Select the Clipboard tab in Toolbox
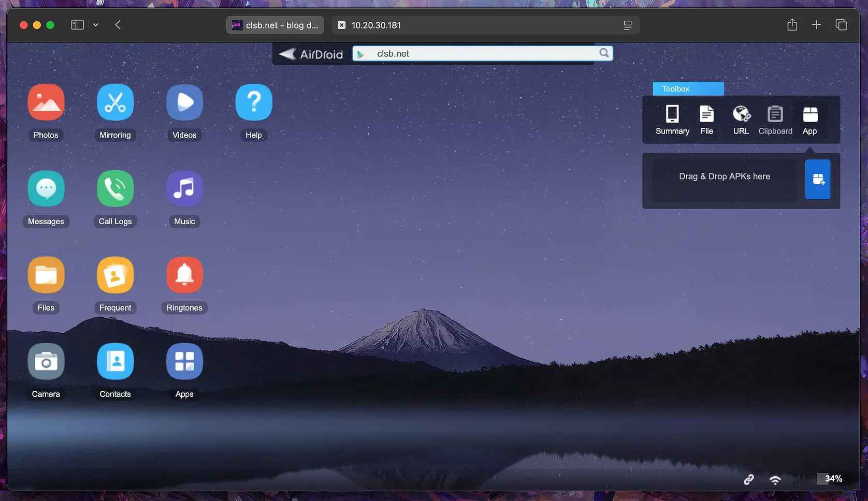Image resolution: width=868 pixels, height=501 pixels. coord(775,120)
